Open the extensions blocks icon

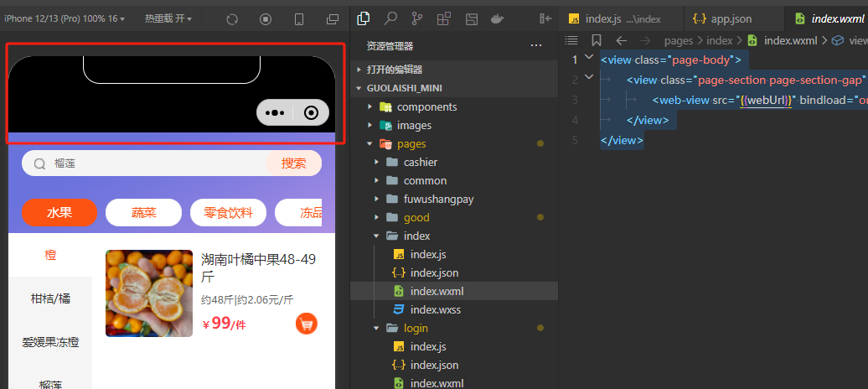444,18
